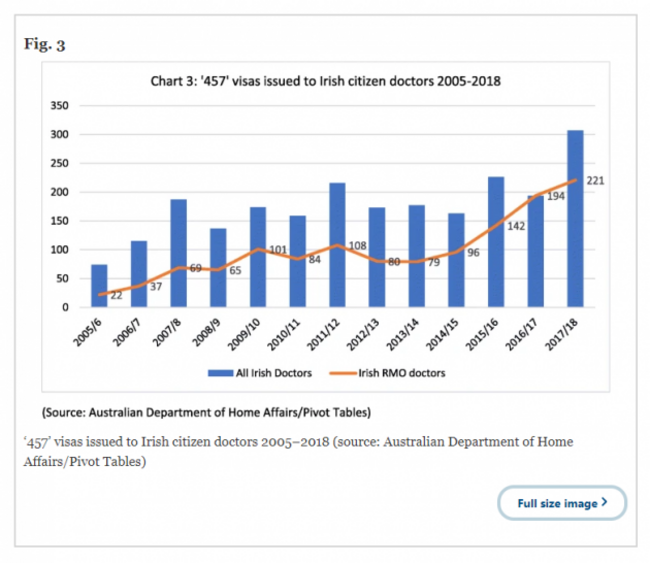Click the 'Irish RMO doctors' legend label
The height and width of the screenshot is (563, 650).
pyautogui.click(x=402, y=373)
